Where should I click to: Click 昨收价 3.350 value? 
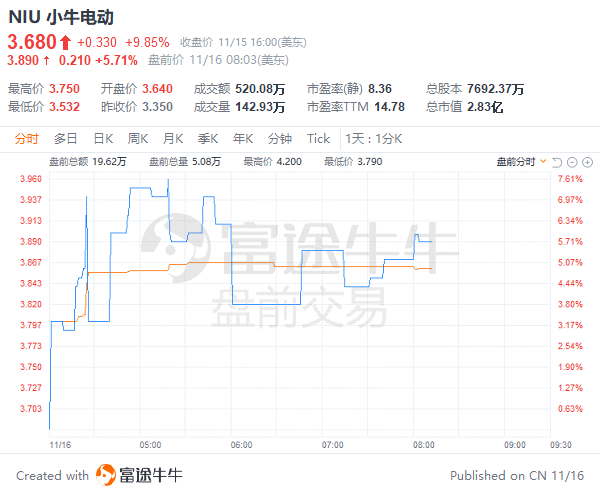[x=158, y=107]
